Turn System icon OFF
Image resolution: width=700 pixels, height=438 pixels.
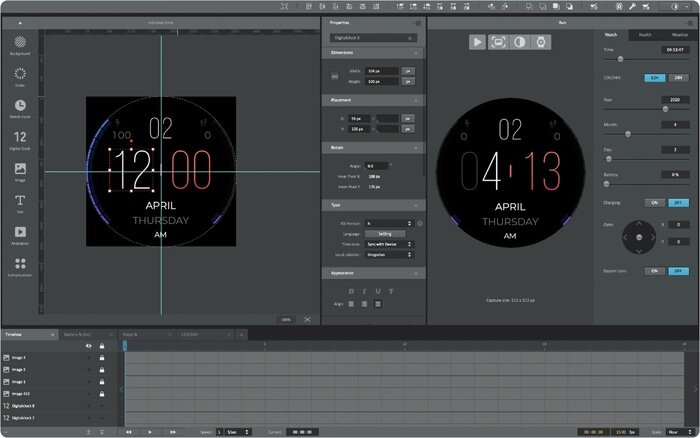(x=678, y=271)
